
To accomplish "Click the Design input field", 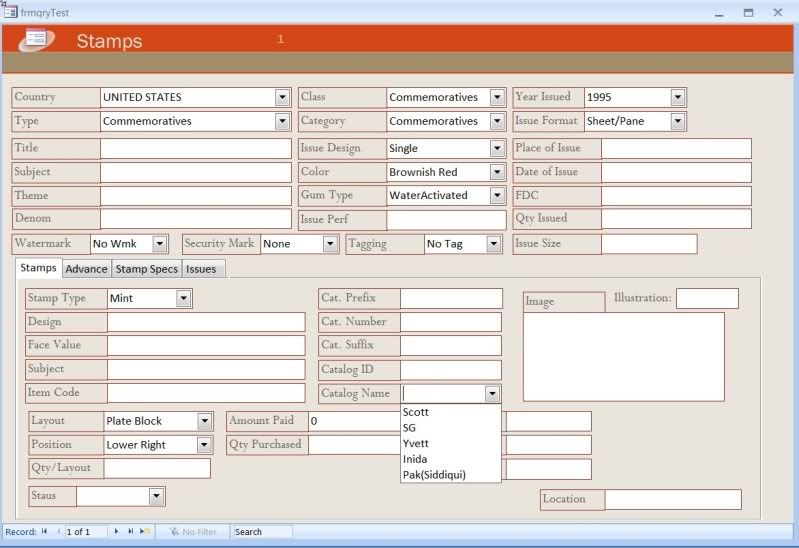I will click(x=206, y=322).
